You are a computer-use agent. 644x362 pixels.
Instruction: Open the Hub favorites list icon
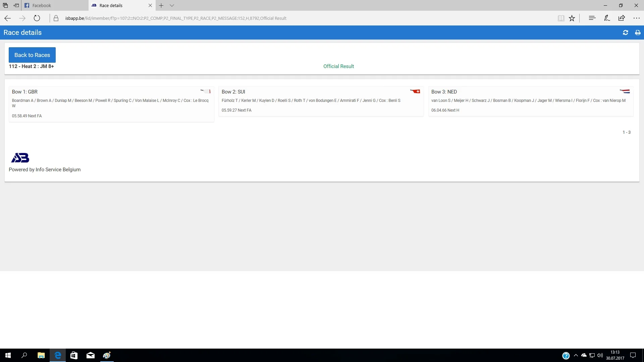pyautogui.click(x=592, y=18)
